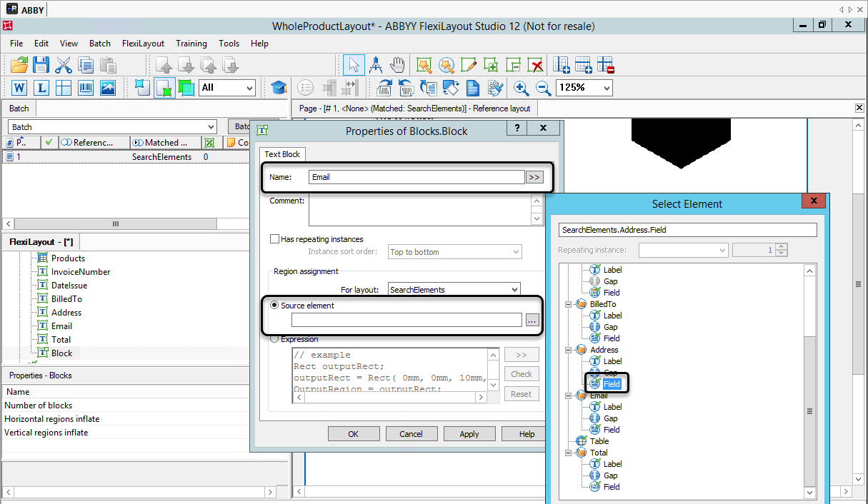Image resolution: width=868 pixels, height=504 pixels.
Task: Check Has repeating instances checkbox
Action: pos(274,239)
